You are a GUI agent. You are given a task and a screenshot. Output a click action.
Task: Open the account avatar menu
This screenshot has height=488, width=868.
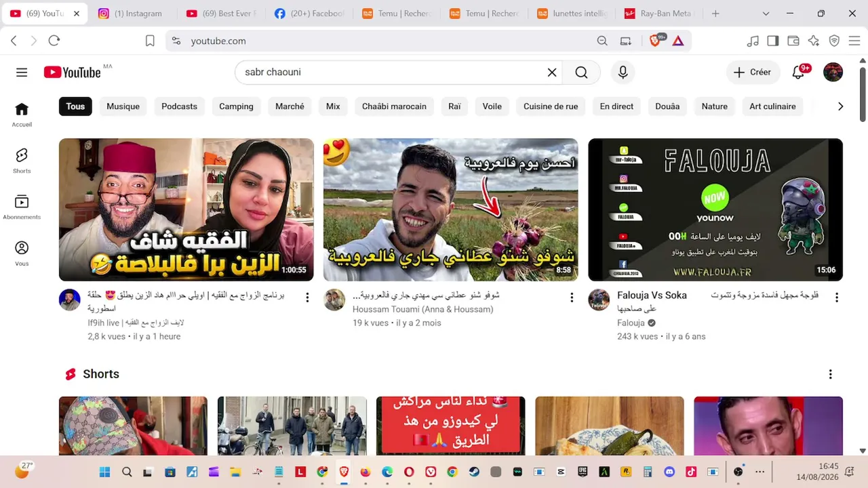point(833,73)
